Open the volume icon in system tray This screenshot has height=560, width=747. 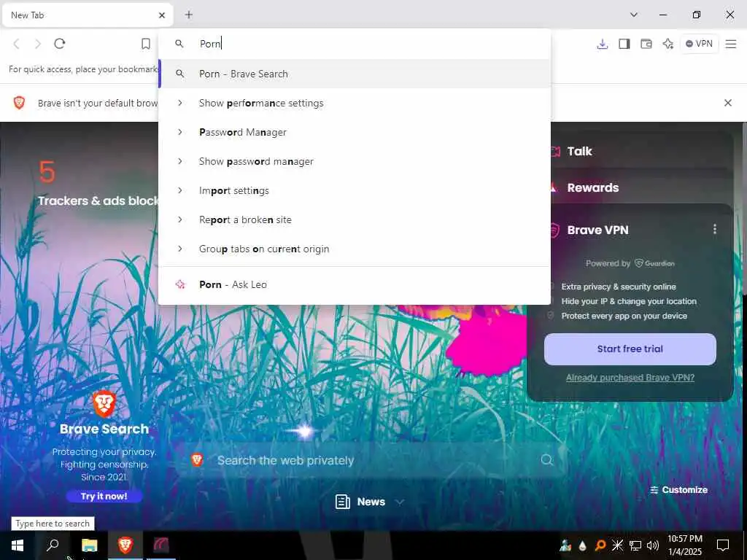click(652, 545)
